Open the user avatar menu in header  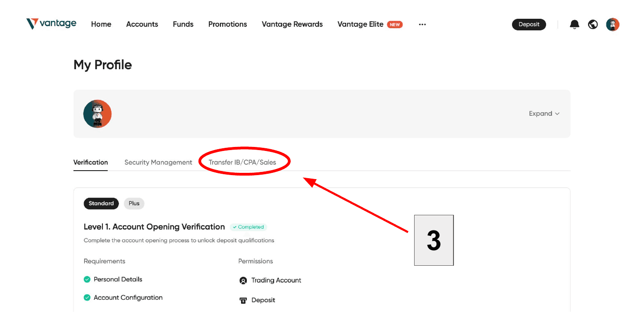pyautogui.click(x=613, y=25)
